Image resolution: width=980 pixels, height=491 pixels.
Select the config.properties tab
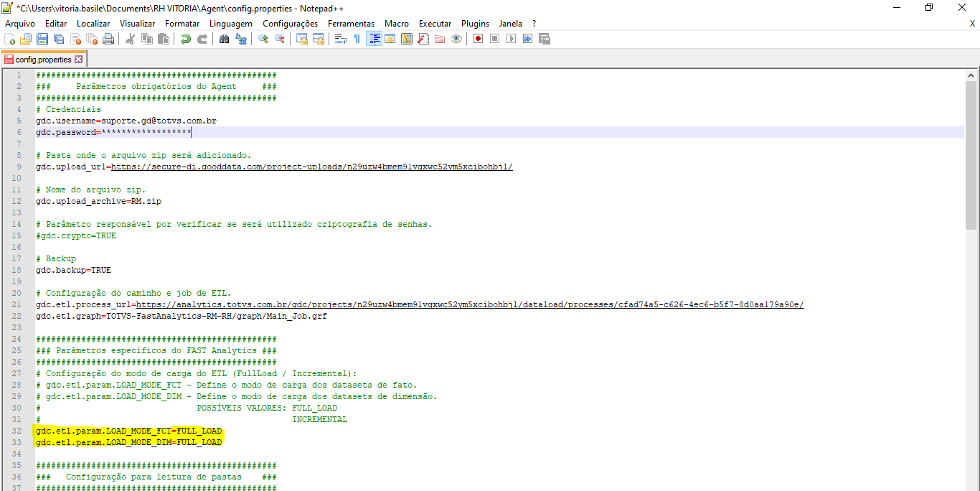[43, 60]
